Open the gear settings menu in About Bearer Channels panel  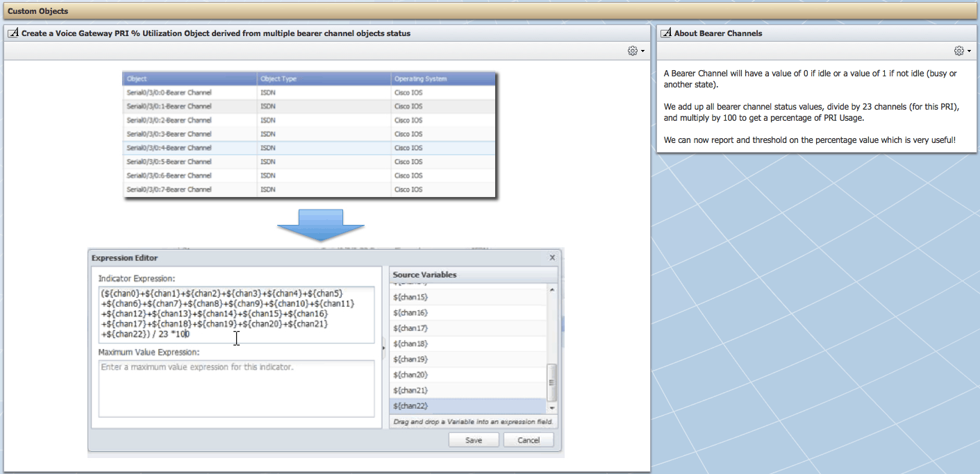point(963,51)
